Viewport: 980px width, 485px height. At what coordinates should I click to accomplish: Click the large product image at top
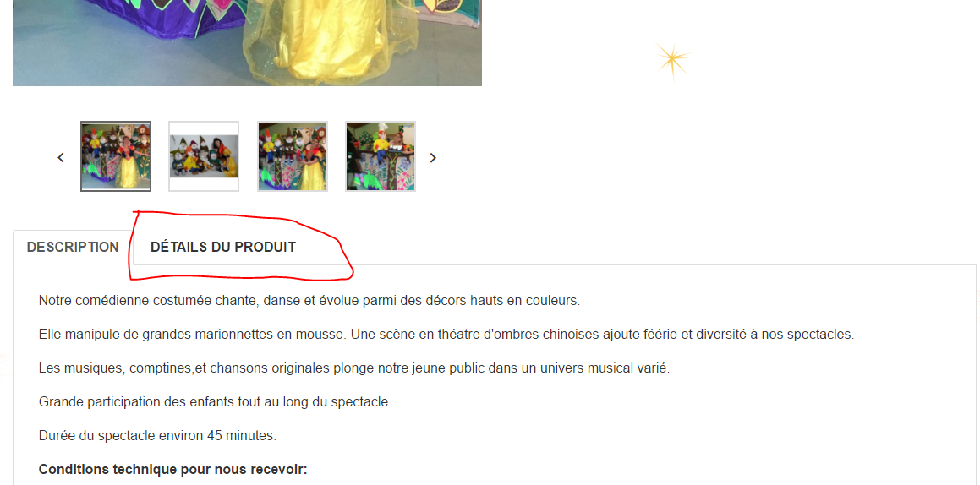[x=247, y=42]
